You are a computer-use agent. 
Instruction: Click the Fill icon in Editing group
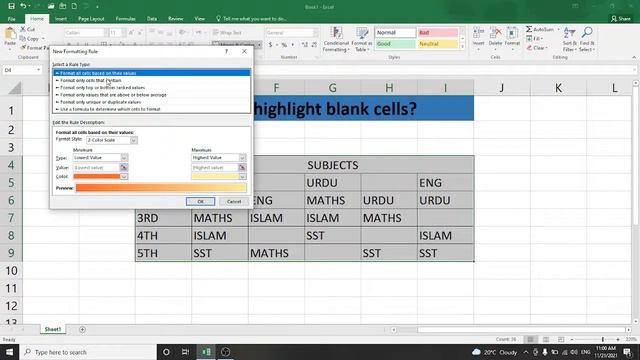(x=529, y=38)
